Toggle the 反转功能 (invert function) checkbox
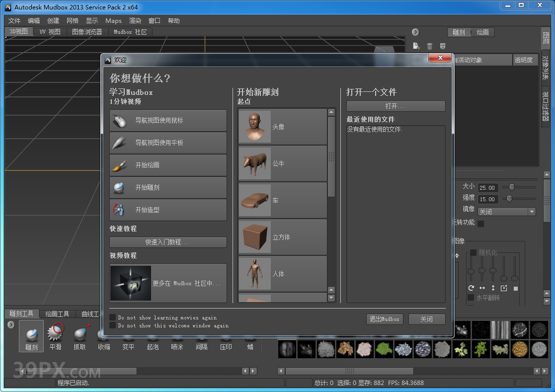The height and width of the screenshot is (392, 555). point(481,223)
